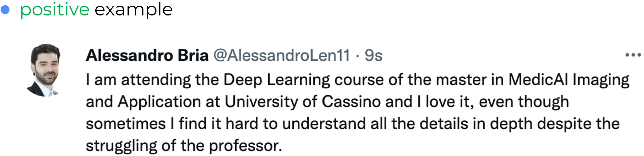This screenshot has width=644, height=156.
Task: Click the word "example" in the heading
Action: tap(133, 10)
